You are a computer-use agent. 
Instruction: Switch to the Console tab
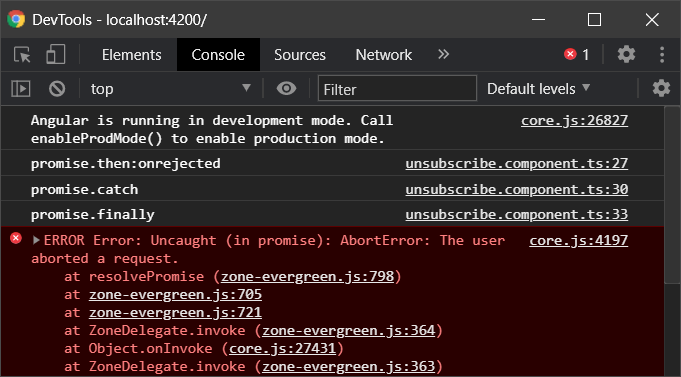point(218,55)
